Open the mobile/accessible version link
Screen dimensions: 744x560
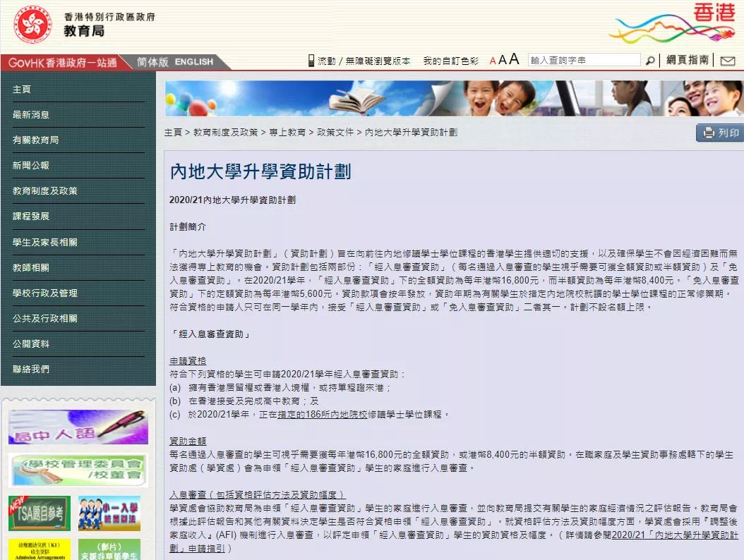pos(359,61)
